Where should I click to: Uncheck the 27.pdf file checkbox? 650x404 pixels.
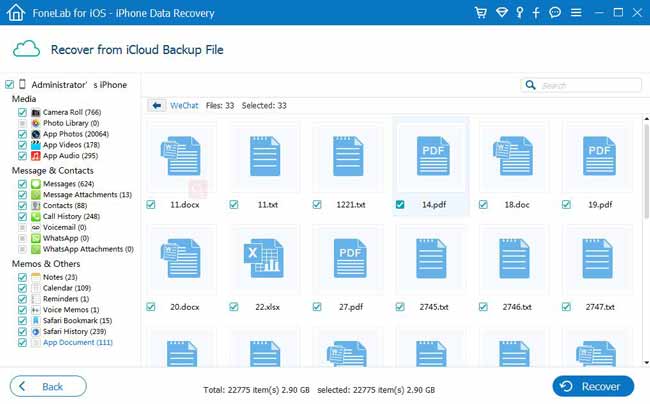pyautogui.click(x=317, y=307)
